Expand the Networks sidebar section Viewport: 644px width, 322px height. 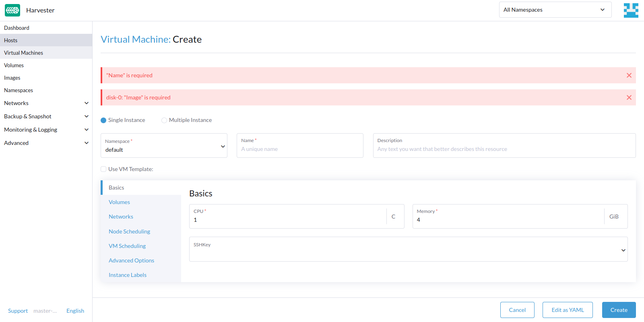[x=86, y=103]
